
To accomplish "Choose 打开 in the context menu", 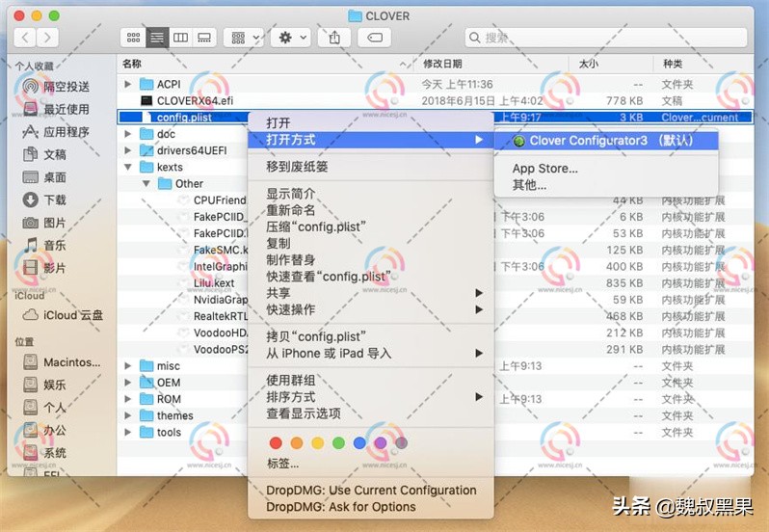I will tap(371, 123).
